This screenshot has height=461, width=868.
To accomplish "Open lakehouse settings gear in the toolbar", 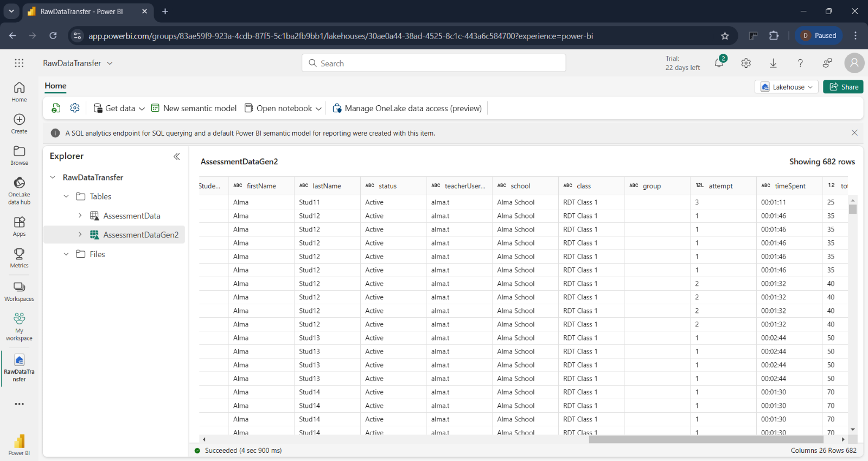I will click(x=75, y=108).
